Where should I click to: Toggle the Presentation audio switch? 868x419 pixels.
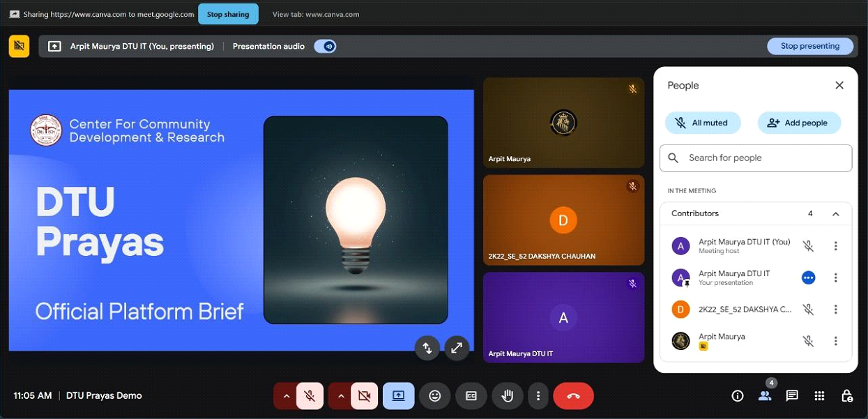(x=325, y=46)
